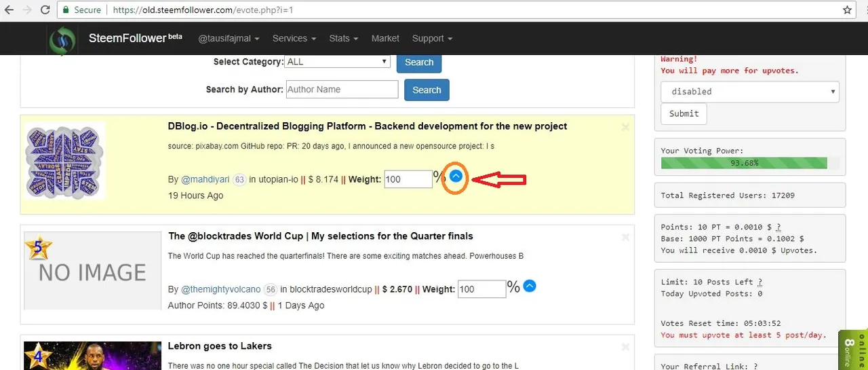Click the Weight field of the World Cup post
868x370 pixels.
tap(482, 289)
